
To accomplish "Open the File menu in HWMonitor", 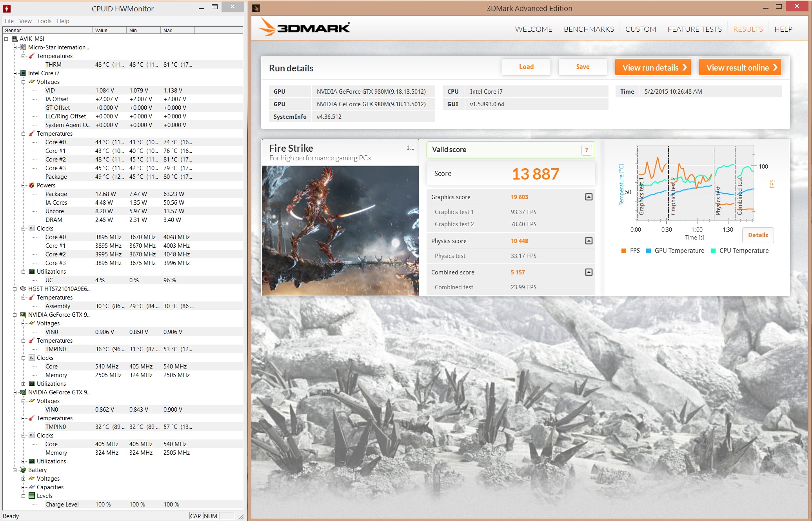I will click(x=9, y=21).
